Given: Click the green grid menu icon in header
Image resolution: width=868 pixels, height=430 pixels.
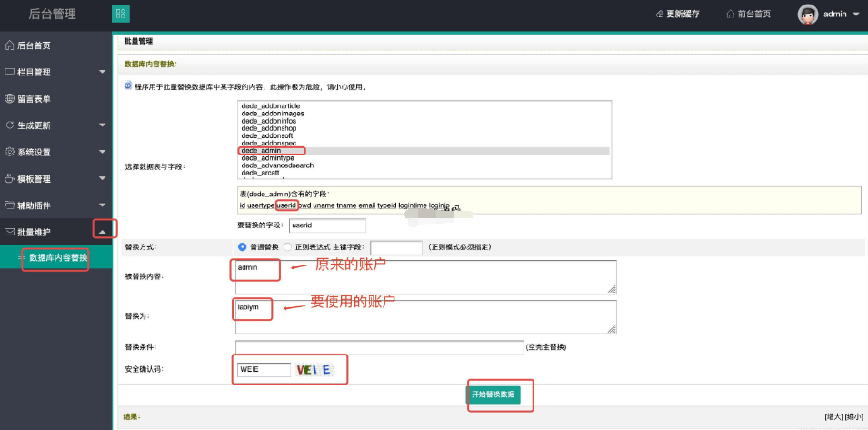Looking at the screenshot, I should coord(121,14).
